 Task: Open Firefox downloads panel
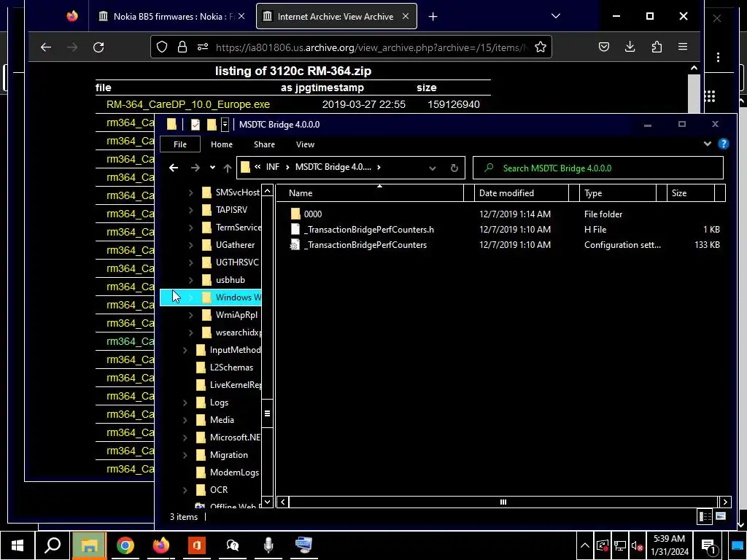(630, 47)
